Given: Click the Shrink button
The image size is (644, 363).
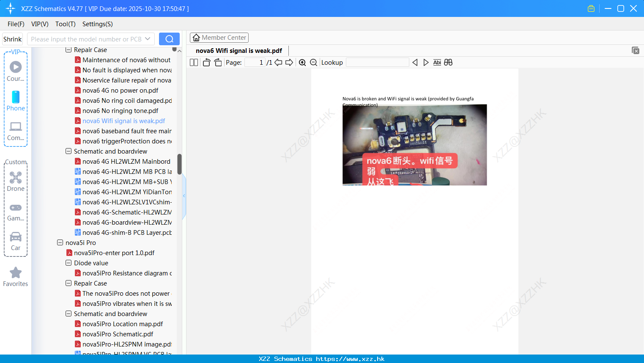Looking at the screenshot, I should click(12, 39).
